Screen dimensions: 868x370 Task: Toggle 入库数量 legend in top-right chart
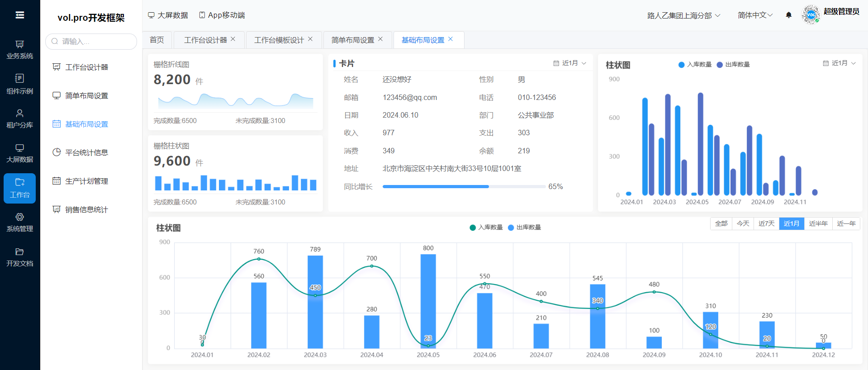click(x=695, y=65)
